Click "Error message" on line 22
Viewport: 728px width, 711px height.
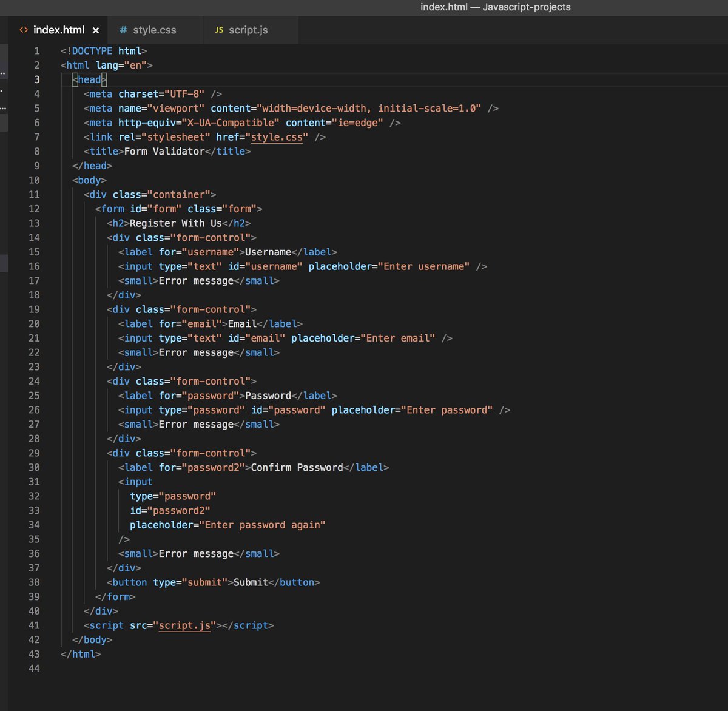click(196, 352)
